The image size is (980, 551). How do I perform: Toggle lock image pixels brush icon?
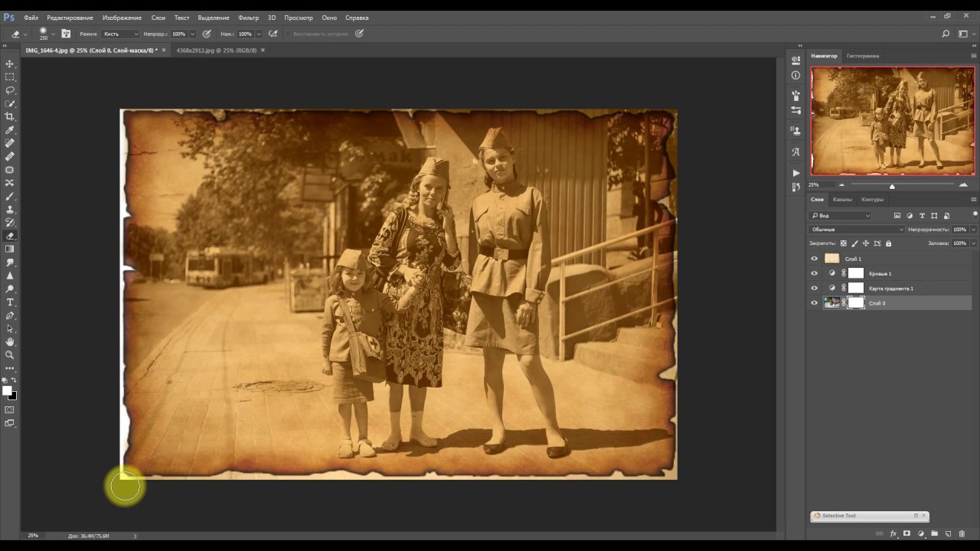pos(854,243)
